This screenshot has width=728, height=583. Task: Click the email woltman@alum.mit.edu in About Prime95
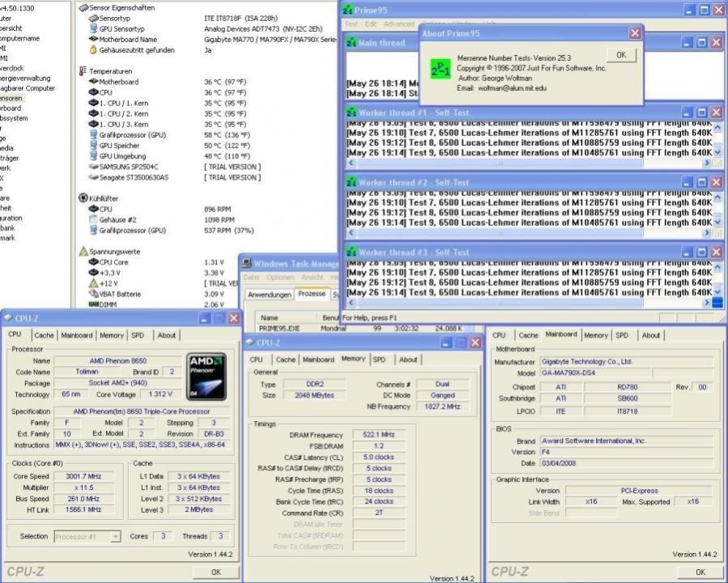tap(512, 87)
